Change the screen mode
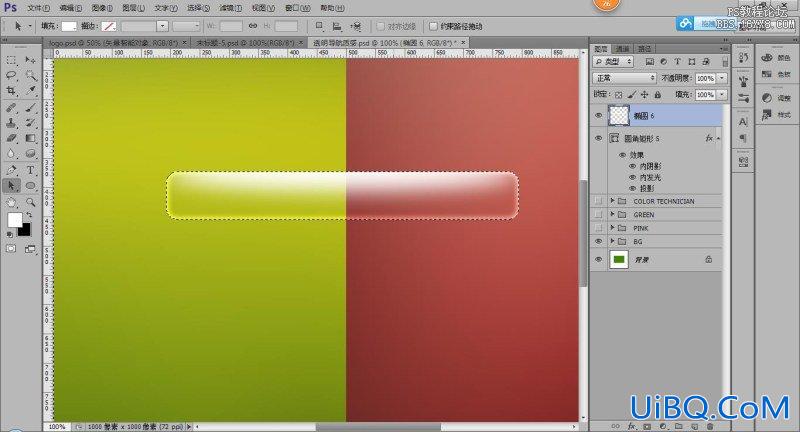Viewport: 800px width, 432px height. [x=30, y=249]
